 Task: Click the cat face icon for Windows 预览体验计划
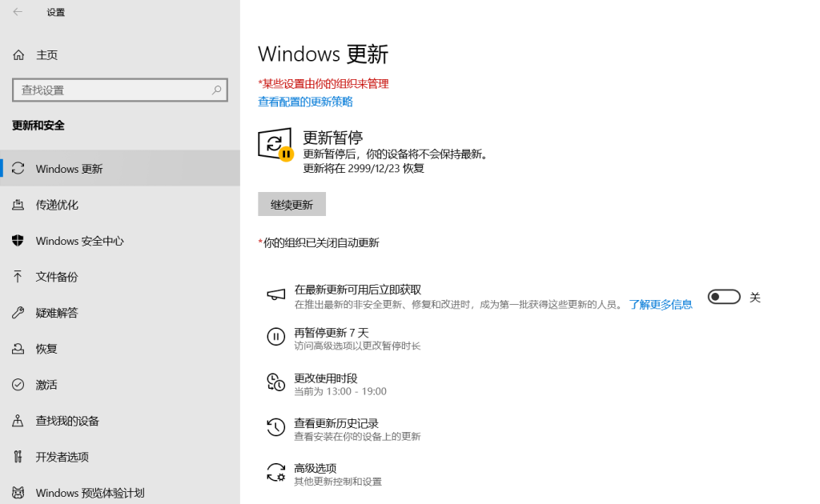click(x=18, y=493)
